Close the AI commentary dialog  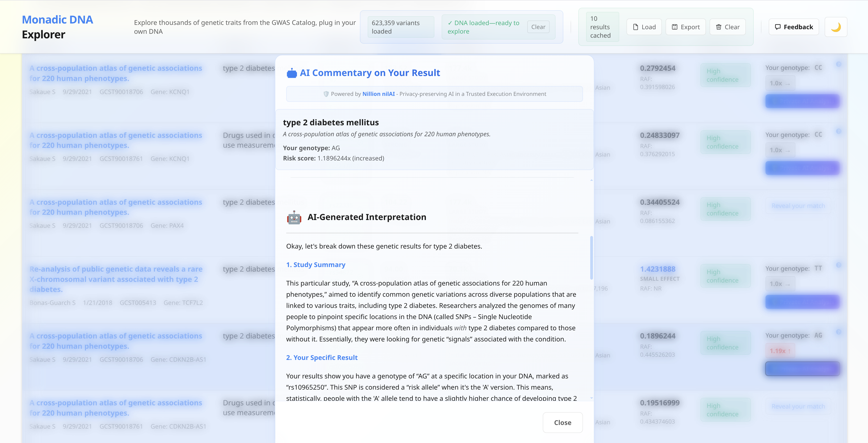pos(562,422)
